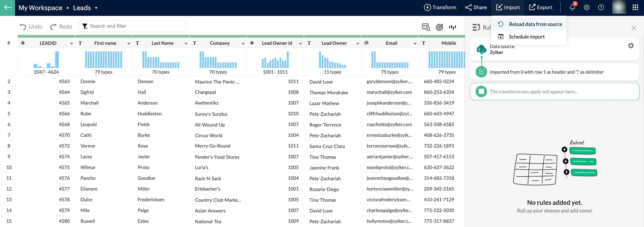
Task: Close the Ruleset side panel
Action: click(633, 28)
